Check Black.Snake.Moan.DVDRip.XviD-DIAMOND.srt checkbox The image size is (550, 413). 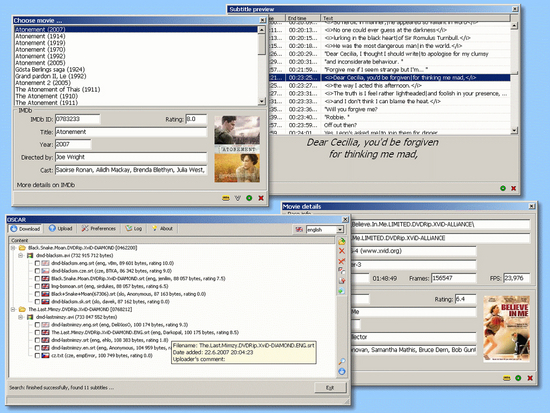click(x=37, y=279)
